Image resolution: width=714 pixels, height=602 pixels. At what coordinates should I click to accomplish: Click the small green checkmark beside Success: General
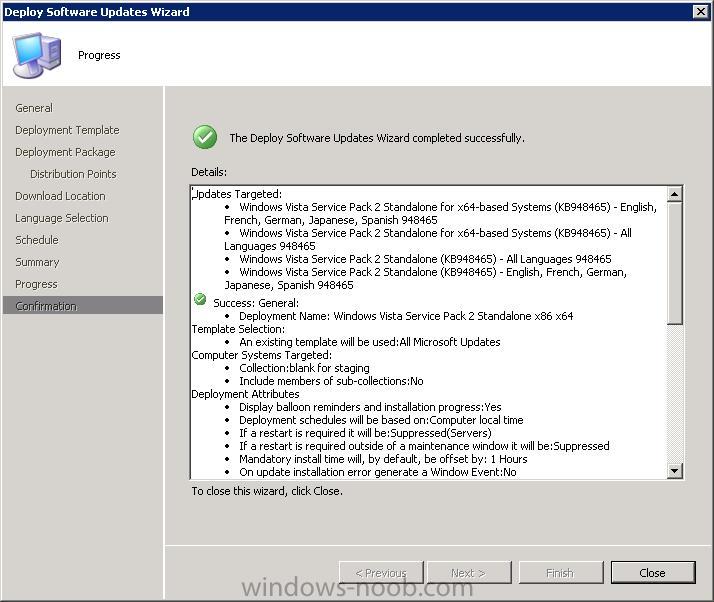[x=200, y=299]
